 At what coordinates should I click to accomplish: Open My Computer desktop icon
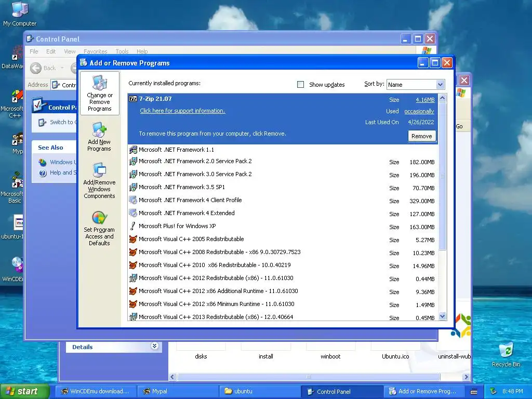coord(20,14)
